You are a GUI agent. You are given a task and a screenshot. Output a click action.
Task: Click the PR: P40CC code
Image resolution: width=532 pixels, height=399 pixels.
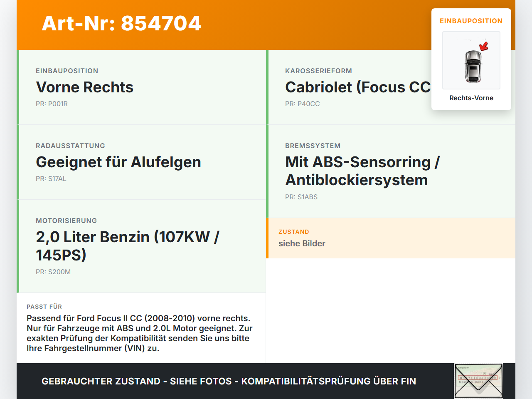pos(303,104)
